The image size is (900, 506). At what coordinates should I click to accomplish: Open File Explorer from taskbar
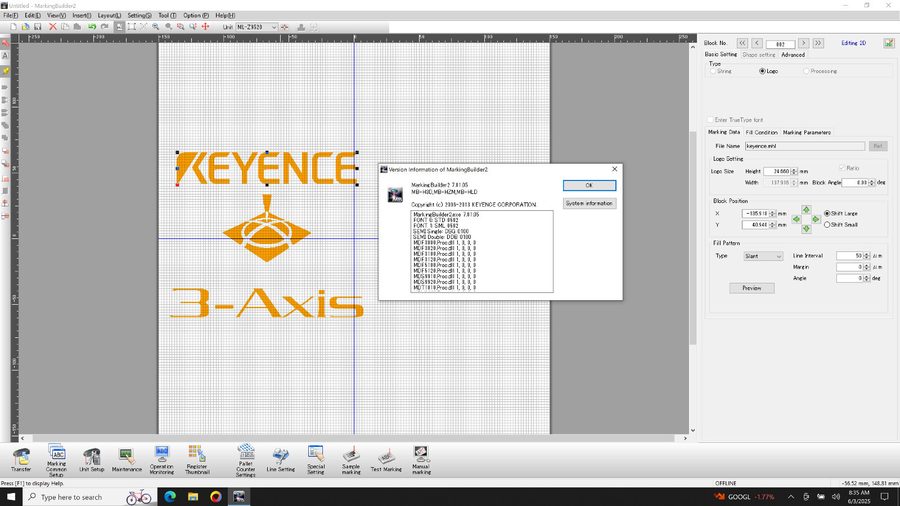click(x=193, y=497)
